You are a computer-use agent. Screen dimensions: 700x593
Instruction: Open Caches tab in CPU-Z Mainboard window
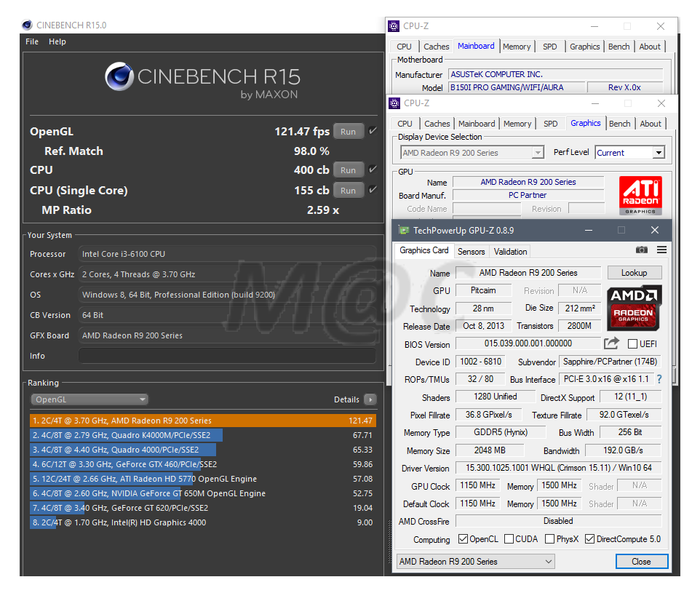click(436, 47)
